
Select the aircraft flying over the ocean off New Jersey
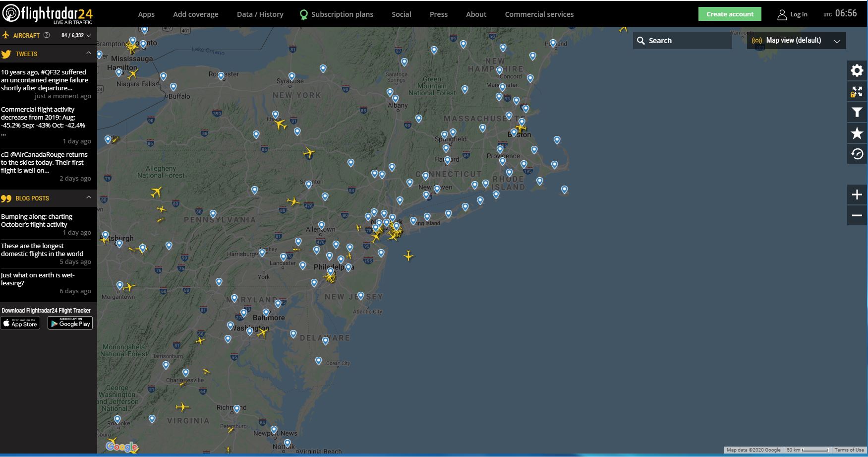408,256
